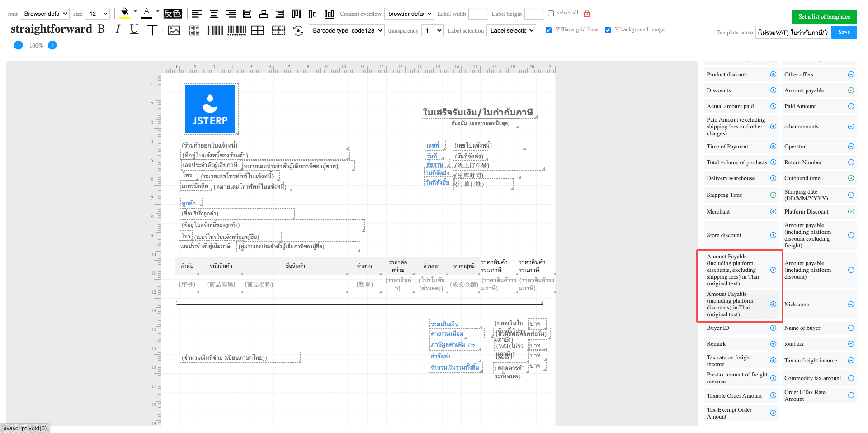
Task: Center-align the text
Action: [213, 14]
